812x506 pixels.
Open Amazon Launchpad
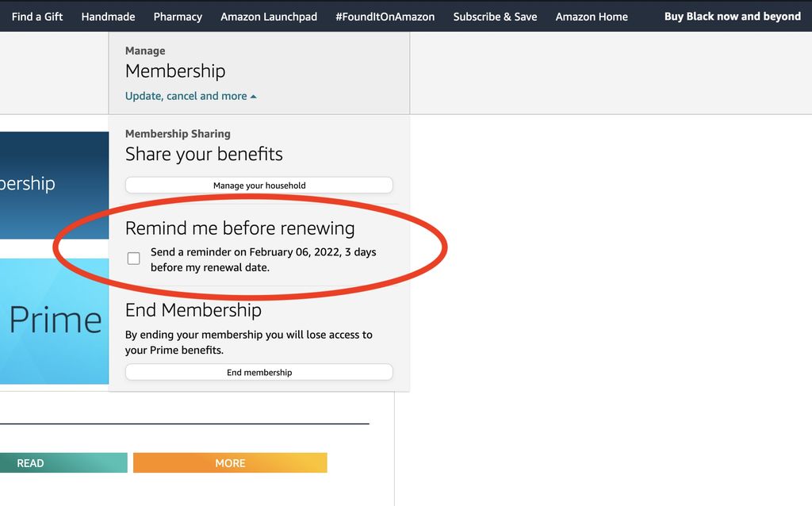pos(268,16)
